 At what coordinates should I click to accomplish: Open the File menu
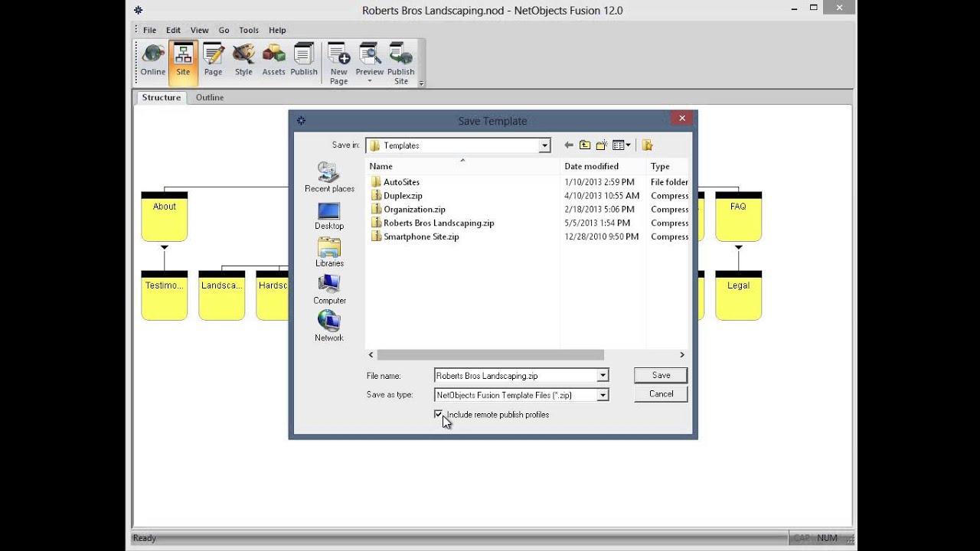tap(149, 31)
